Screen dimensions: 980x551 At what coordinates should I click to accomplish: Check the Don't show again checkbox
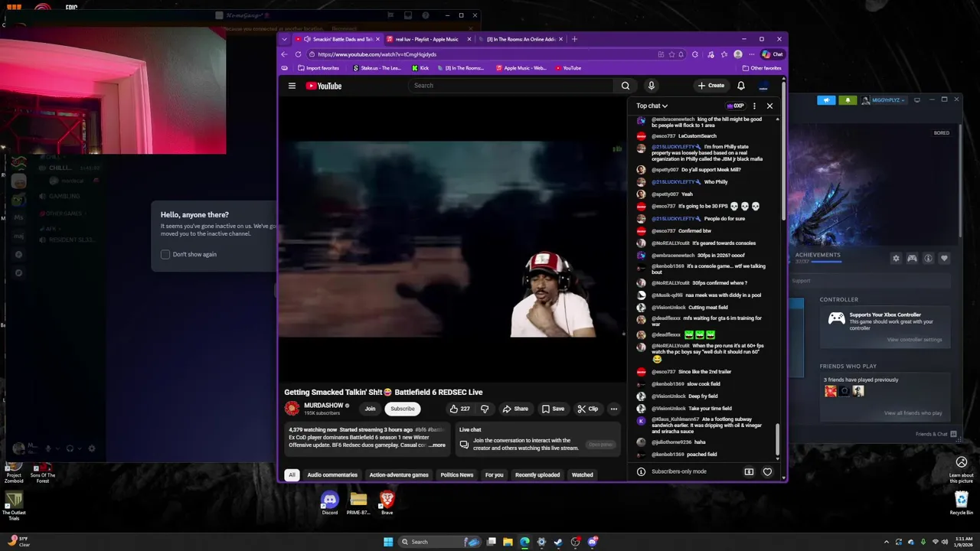tap(165, 254)
